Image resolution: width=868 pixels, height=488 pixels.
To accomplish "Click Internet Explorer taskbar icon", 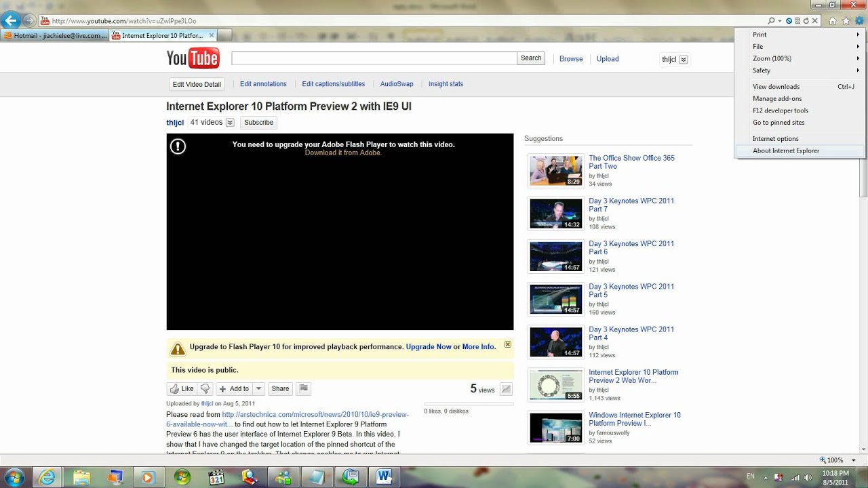I will click(47, 476).
